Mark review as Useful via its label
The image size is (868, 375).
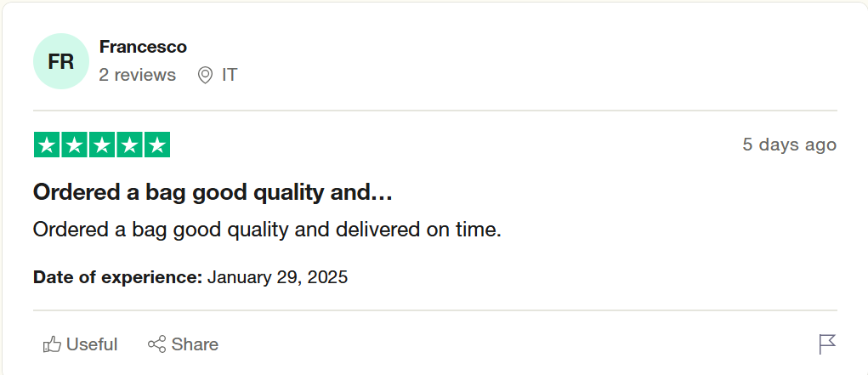click(92, 344)
